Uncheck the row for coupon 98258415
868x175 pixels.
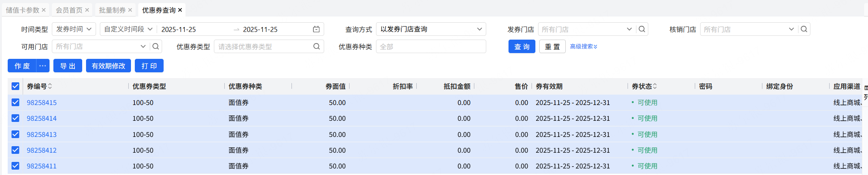click(15, 102)
